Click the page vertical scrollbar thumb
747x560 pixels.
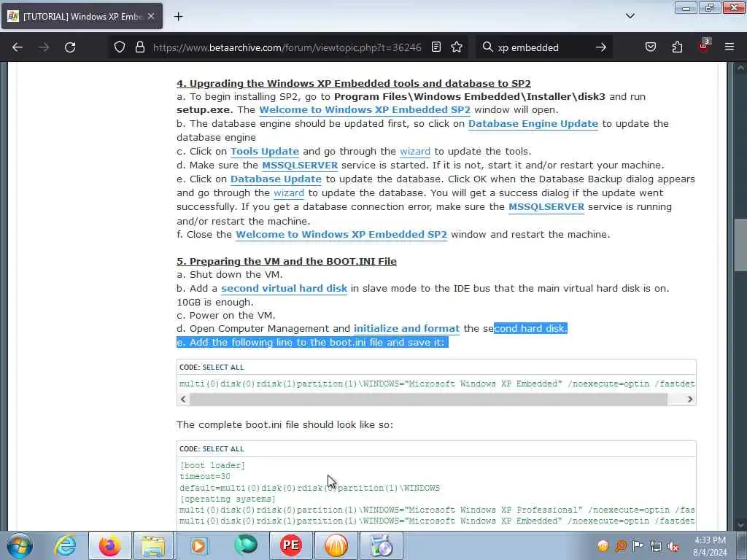point(741,246)
